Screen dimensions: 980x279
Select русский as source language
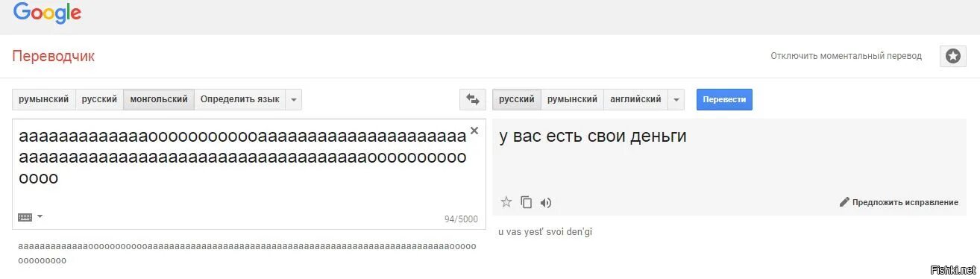(x=99, y=99)
